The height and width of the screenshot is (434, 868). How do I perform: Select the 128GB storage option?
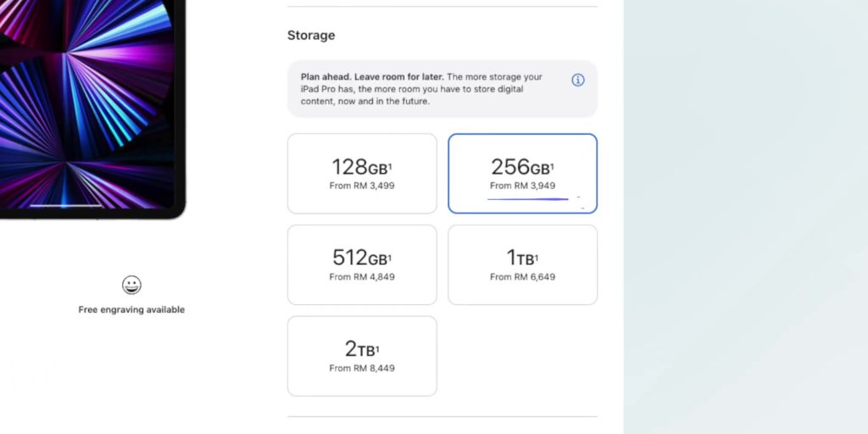(x=362, y=173)
